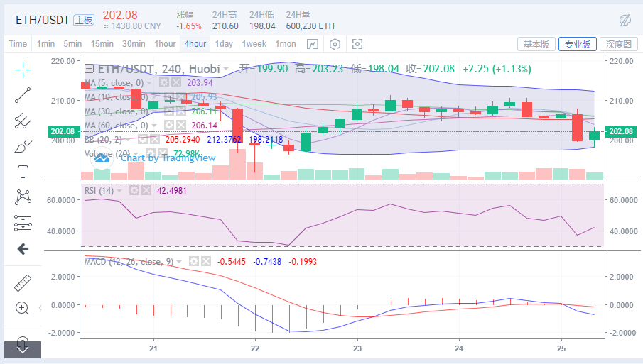Switch to 30min interval
This screenshot has height=364, width=643.
pos(134,44)
